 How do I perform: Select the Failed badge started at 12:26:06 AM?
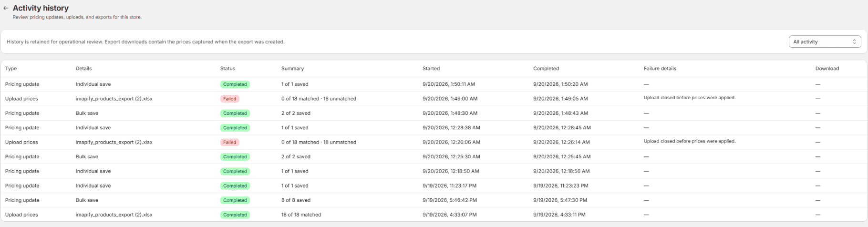point(230,142)
